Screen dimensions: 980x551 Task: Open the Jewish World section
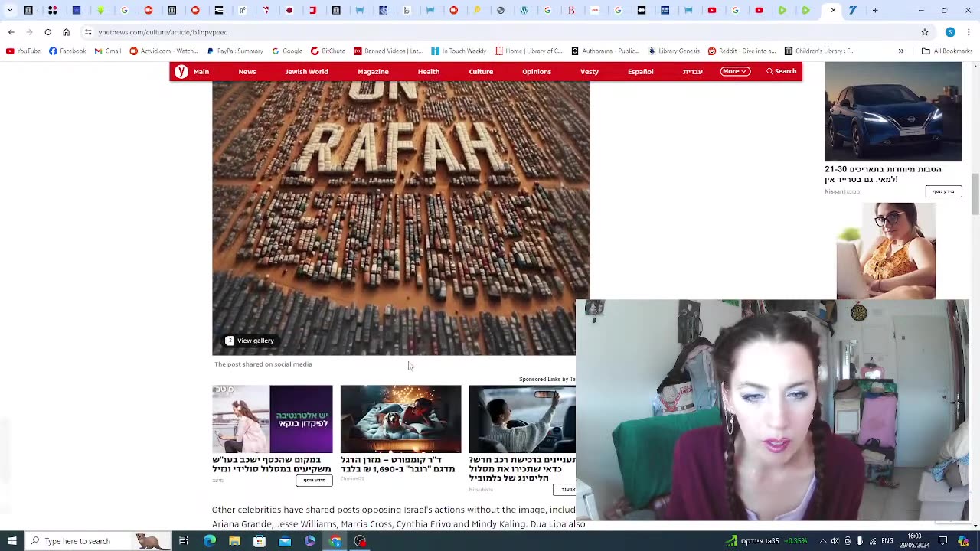click(x=306, y=72)
